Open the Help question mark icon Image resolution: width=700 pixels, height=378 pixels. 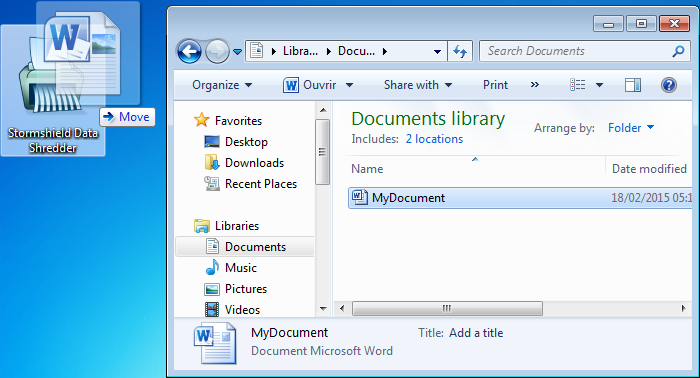[668, 85]
